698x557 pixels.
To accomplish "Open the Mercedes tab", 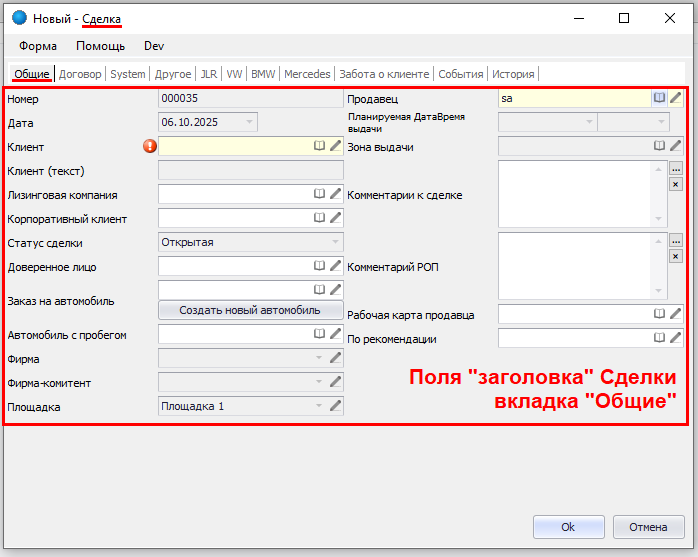I will 307,74.
